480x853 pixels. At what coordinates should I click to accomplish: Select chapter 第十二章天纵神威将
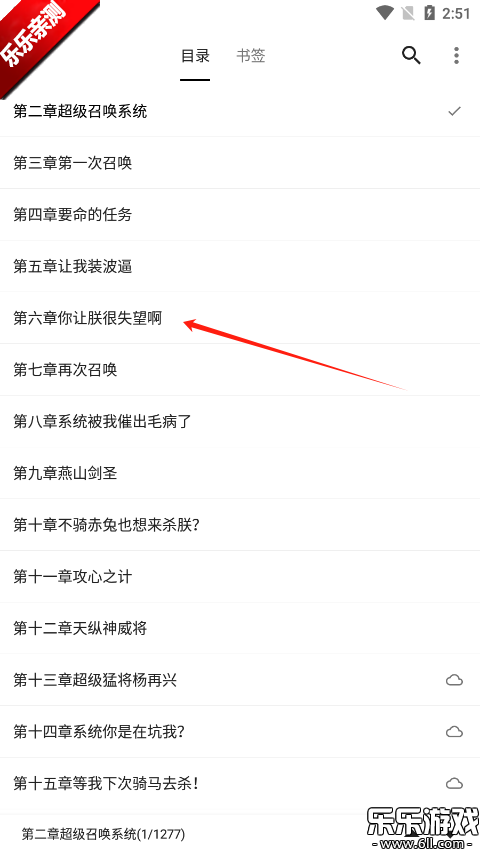coord(240,628)
